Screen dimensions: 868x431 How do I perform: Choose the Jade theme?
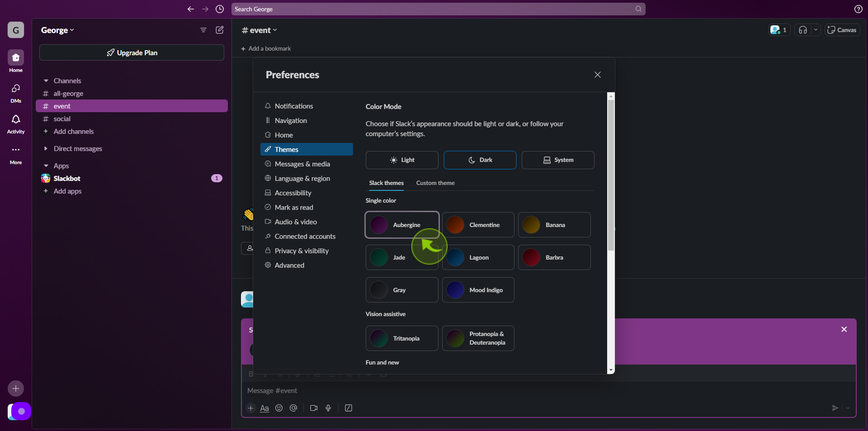click(x=402, y=257)
